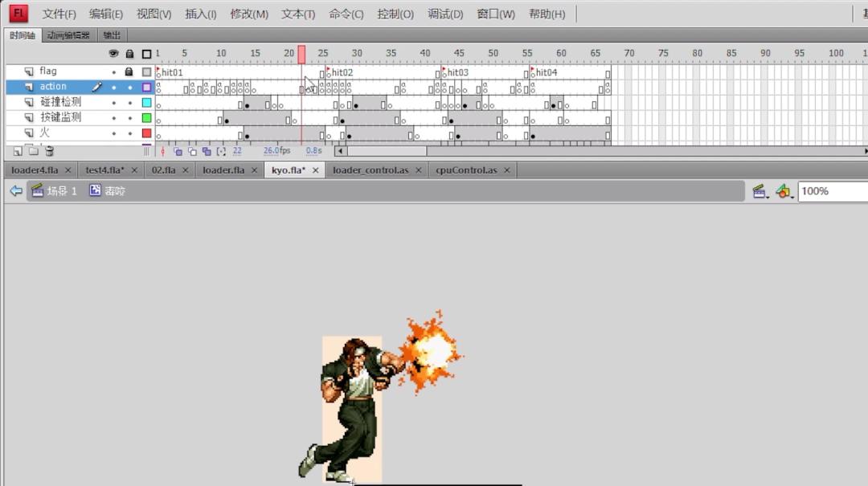The image size is (868, 486).
Task: Enable Onion Skin Outlines mode
Action: point(193,151)
